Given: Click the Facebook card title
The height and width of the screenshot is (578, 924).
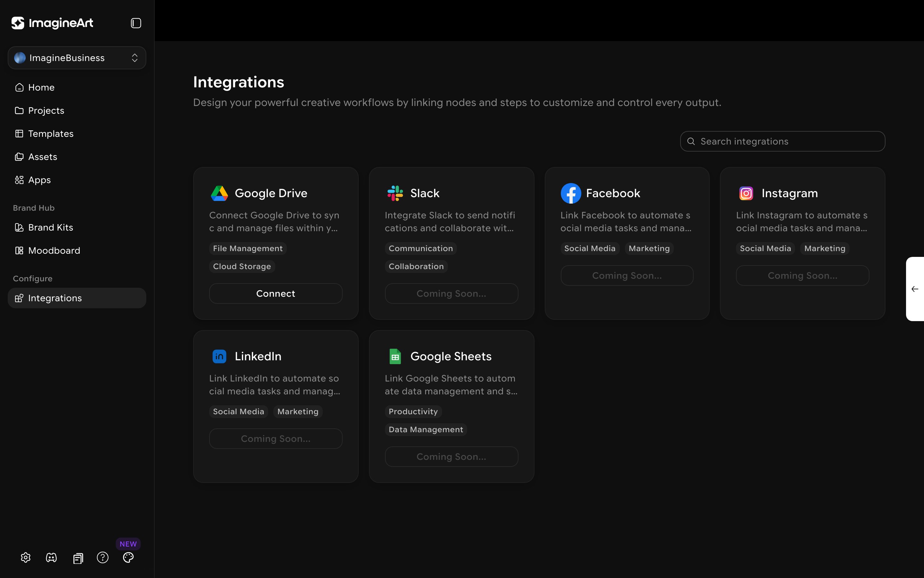Looking at the screenshot, I should click(x=613, y=193).
